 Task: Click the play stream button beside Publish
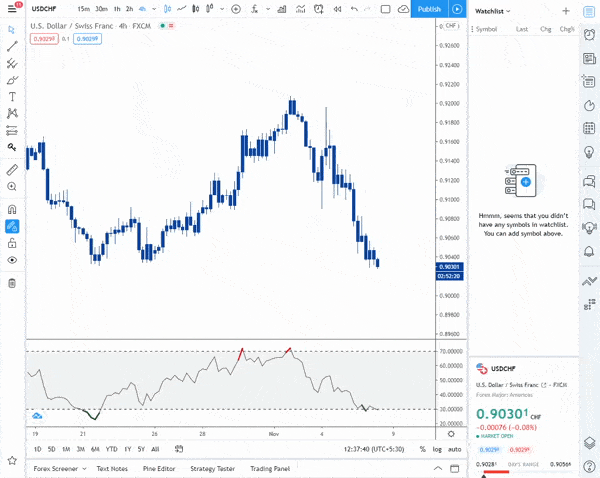(x=457, y=9)
